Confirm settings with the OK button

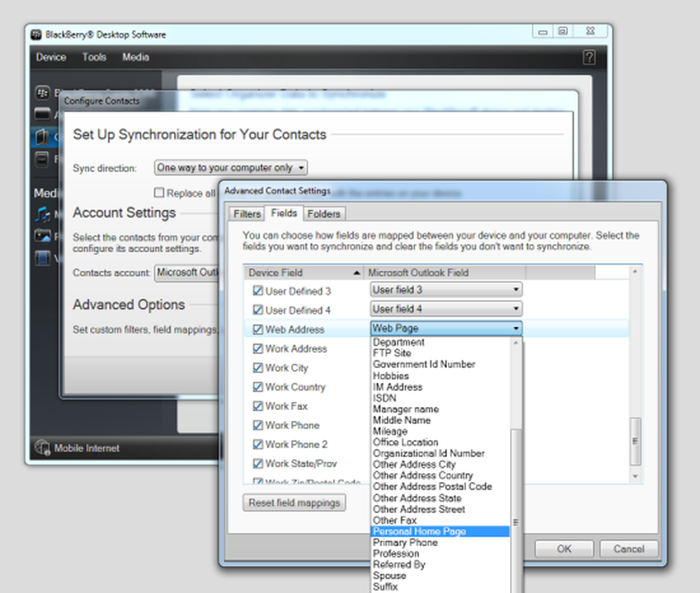point(563,548)
